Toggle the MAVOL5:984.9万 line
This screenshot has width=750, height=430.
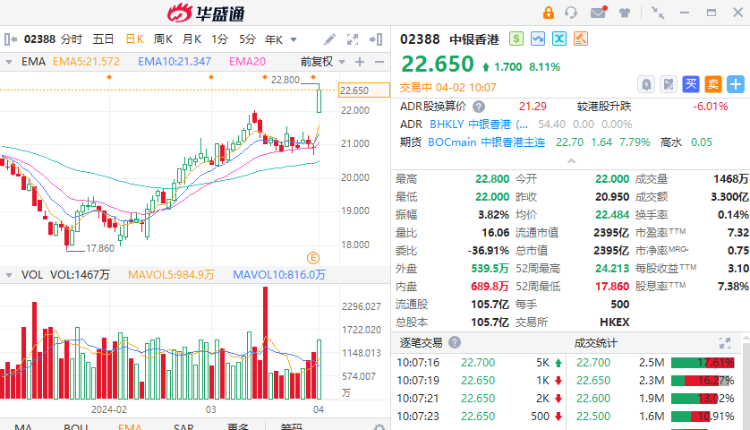(x=171, y=275)
